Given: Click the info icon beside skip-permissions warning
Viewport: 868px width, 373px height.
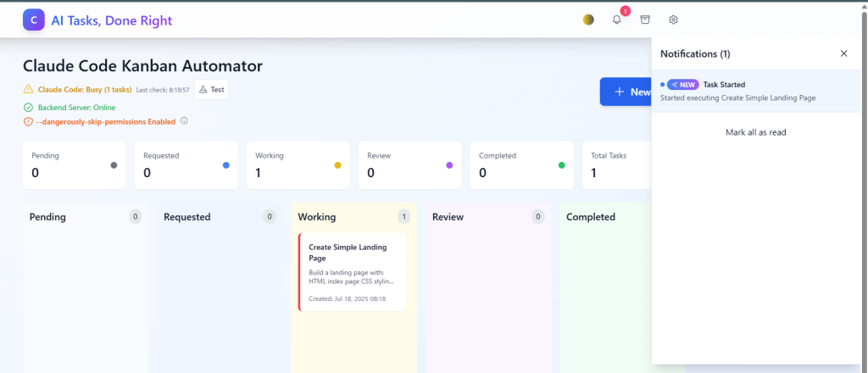Looking at the screenshot, I should click(x=184, y=120).
